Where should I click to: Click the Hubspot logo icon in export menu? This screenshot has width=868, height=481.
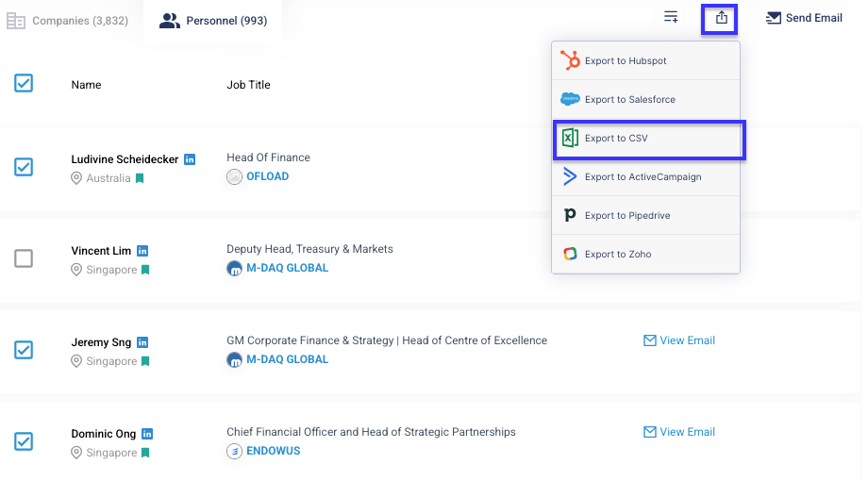coord(570,60)
